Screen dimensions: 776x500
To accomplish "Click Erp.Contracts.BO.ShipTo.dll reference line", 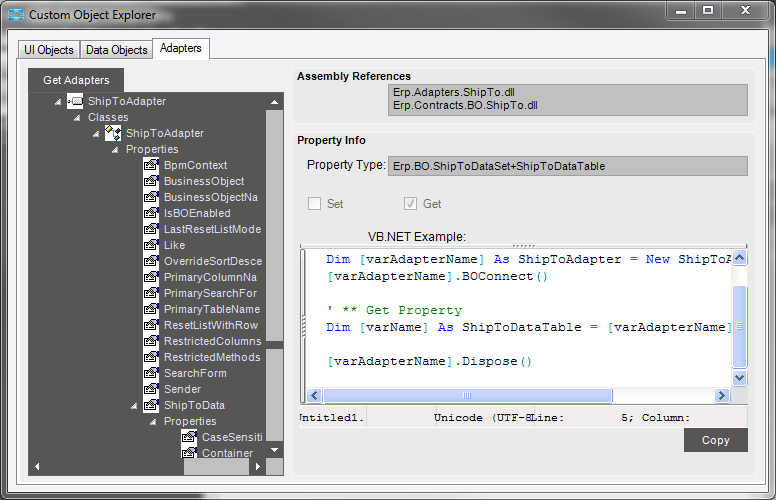I will point(465,105).
